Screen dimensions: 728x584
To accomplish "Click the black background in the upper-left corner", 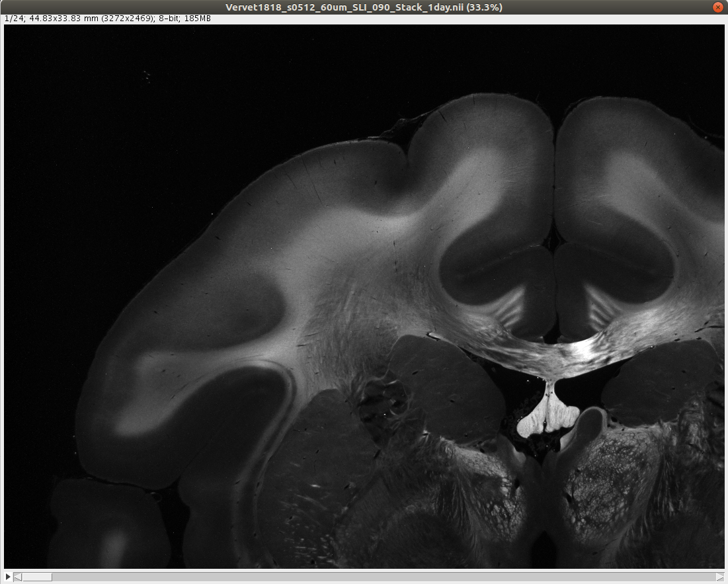I will tap(53, 66).
